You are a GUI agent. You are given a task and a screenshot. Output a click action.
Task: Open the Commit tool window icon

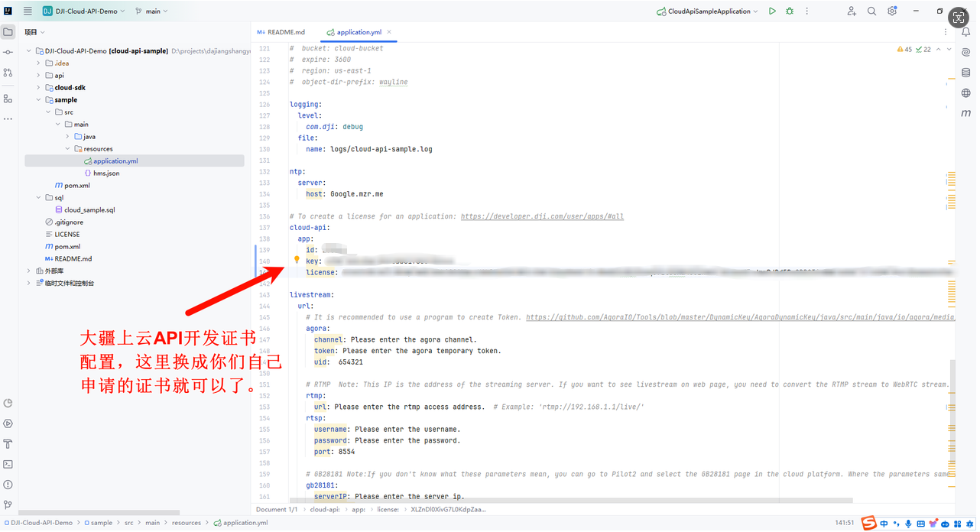[x=8, y=52]
